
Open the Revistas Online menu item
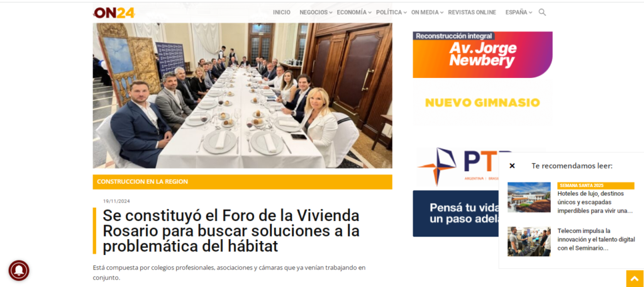pyautogui.click(x=472, y=13)
